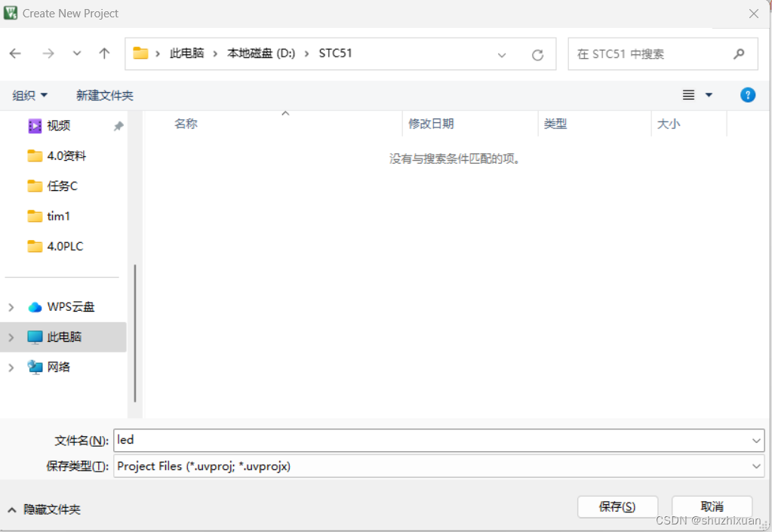Expand the 此电脑 tree node

[x=11, y=337]
